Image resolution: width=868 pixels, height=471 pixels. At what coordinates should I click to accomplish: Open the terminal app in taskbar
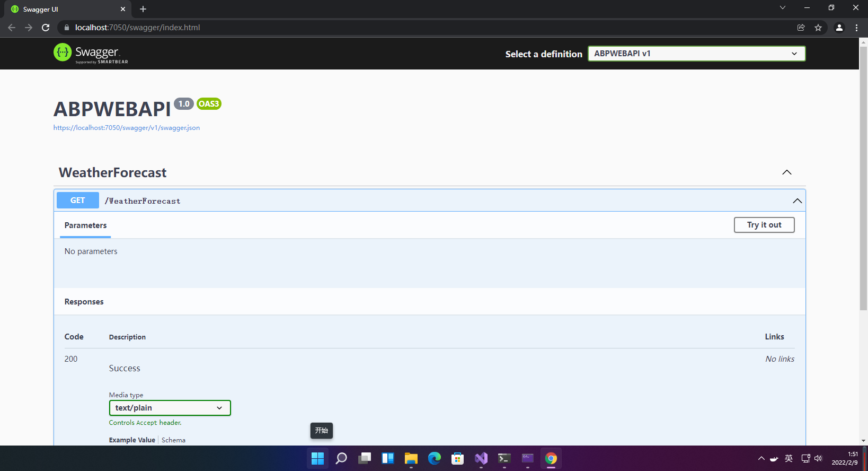click(x=504, y=458)
